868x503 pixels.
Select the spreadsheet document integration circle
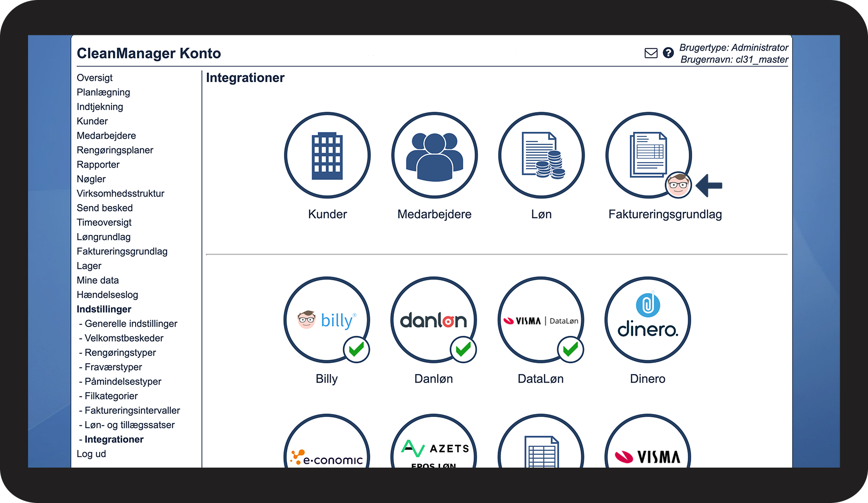[x=541, y=441]
